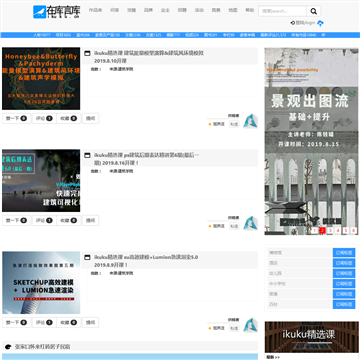The height and width of the screenshot is (360, 360).
Task: Subscribe to the 幼儿园 tag
Action: click(x=344, y=273)
